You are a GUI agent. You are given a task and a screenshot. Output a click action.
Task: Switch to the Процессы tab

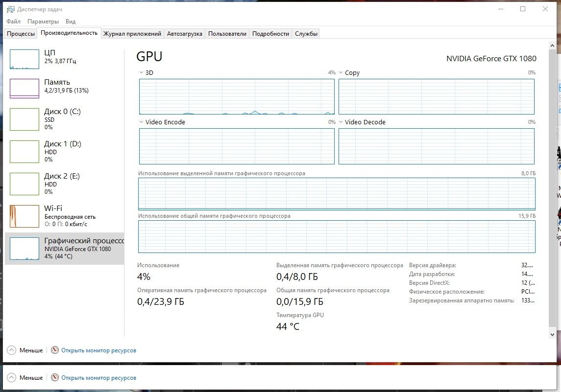[x=21, y=34]
